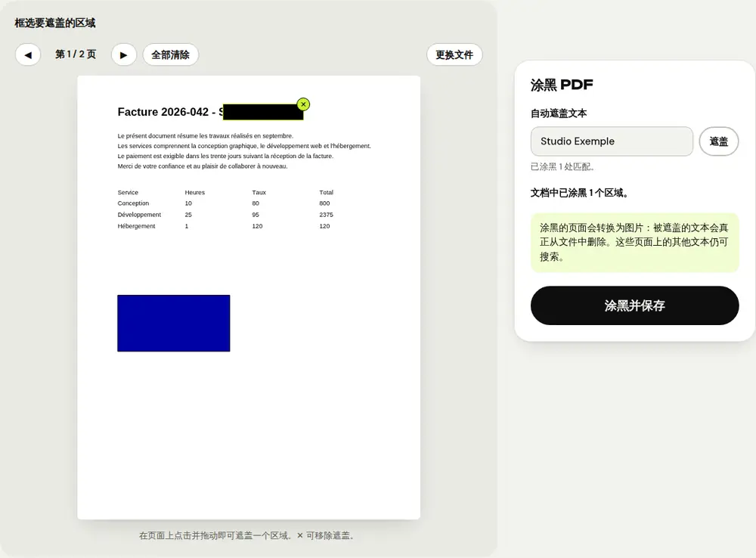Click 更换文件 to change the file
The image size is (756, 558).
tap(454, 54)
